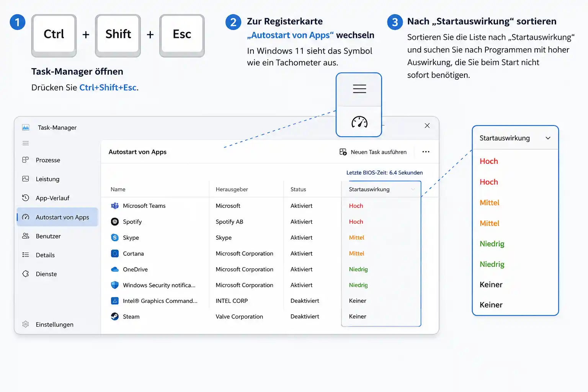Close the Task-Manager window

427,126
